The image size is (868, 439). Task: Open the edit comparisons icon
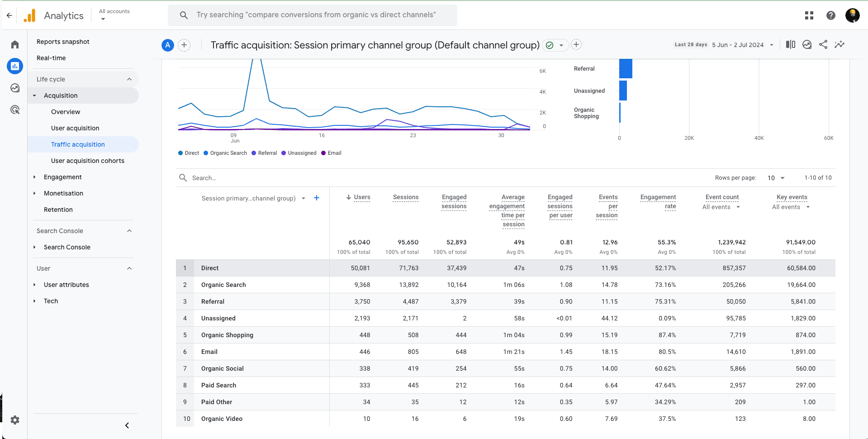click(x=791, y=44)
